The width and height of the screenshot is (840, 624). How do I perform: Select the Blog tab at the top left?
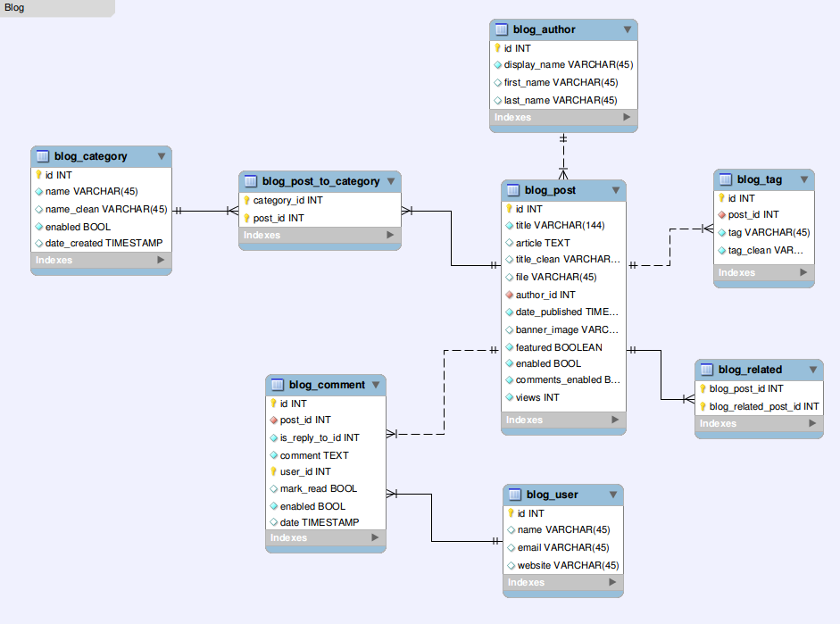coord(14,8)
